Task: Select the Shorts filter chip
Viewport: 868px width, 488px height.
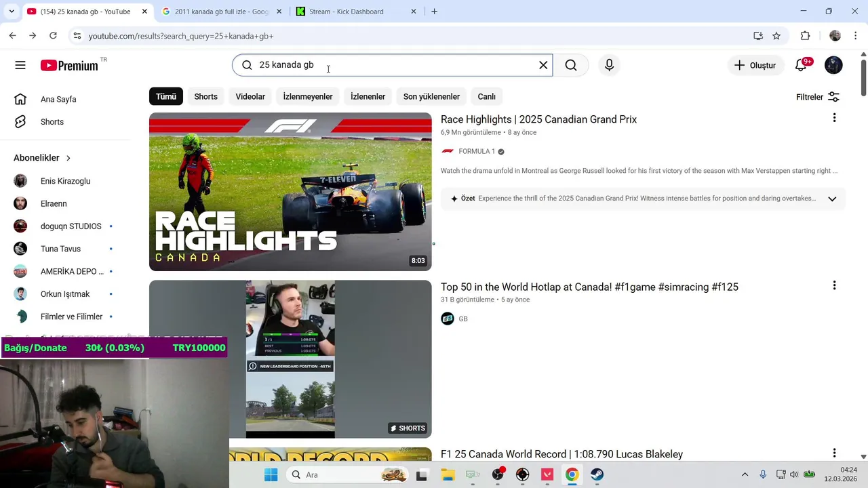Action: 206,96
